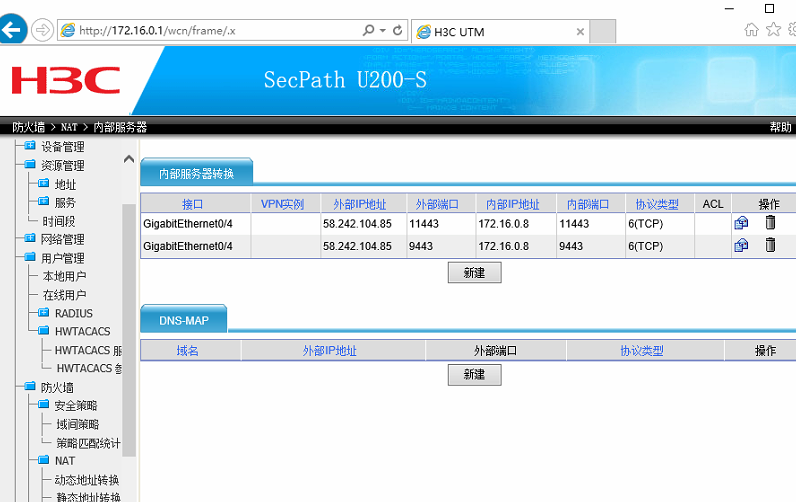
Task: Click 新建 under internal server table
Action: pyautogui.click(x=475, y=273)
